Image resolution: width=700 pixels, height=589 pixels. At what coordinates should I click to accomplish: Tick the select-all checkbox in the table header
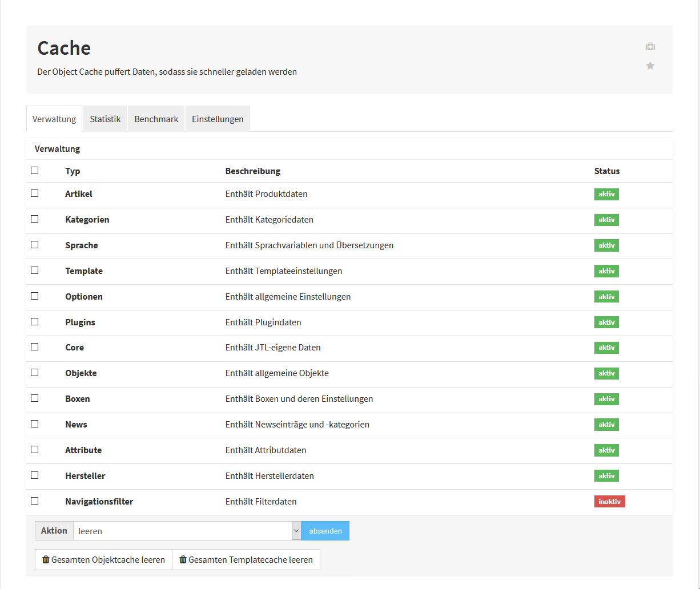(35, 170)
